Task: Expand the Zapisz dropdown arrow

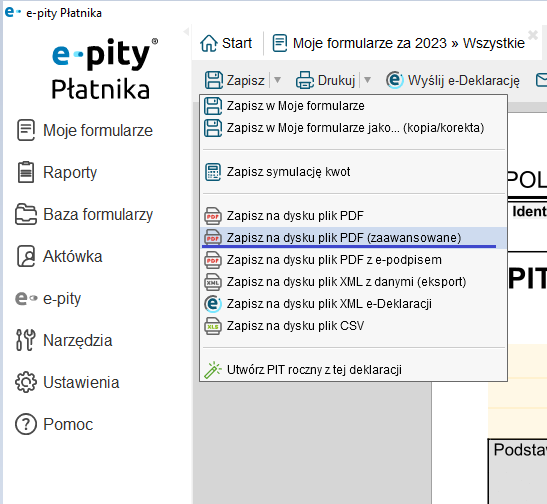Action: point(277,80)
